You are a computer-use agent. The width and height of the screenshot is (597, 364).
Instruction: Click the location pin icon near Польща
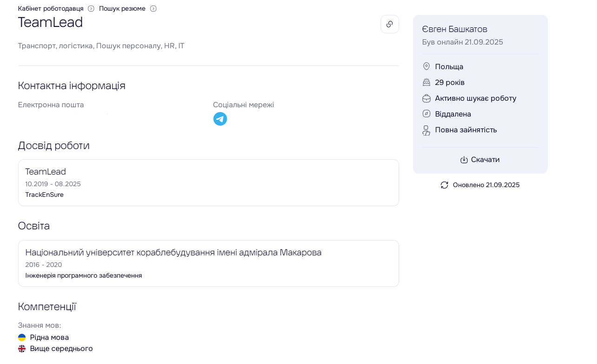(426, 66)
